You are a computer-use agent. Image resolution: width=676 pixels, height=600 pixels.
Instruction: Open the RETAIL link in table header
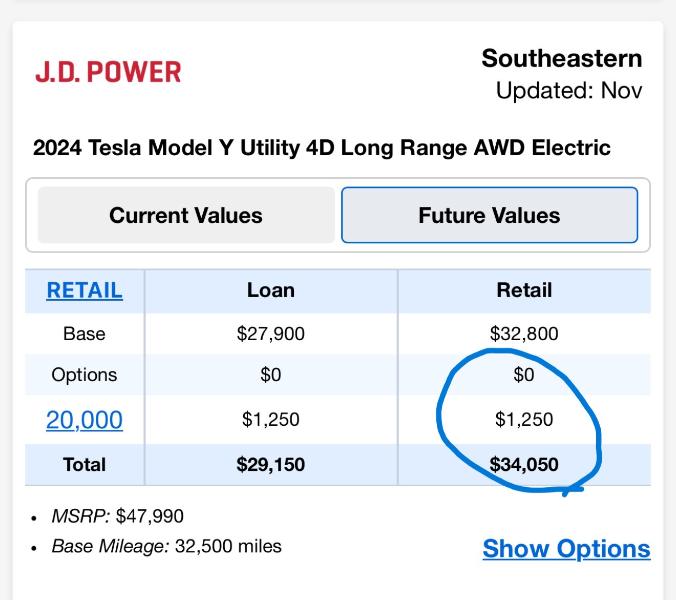[x=85, y=290]
